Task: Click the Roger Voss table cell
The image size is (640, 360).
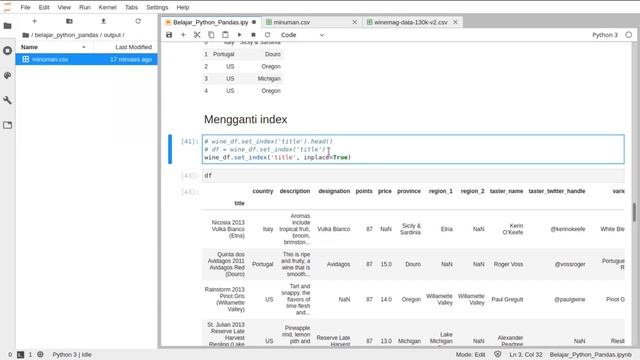Action: pos(508,264)
